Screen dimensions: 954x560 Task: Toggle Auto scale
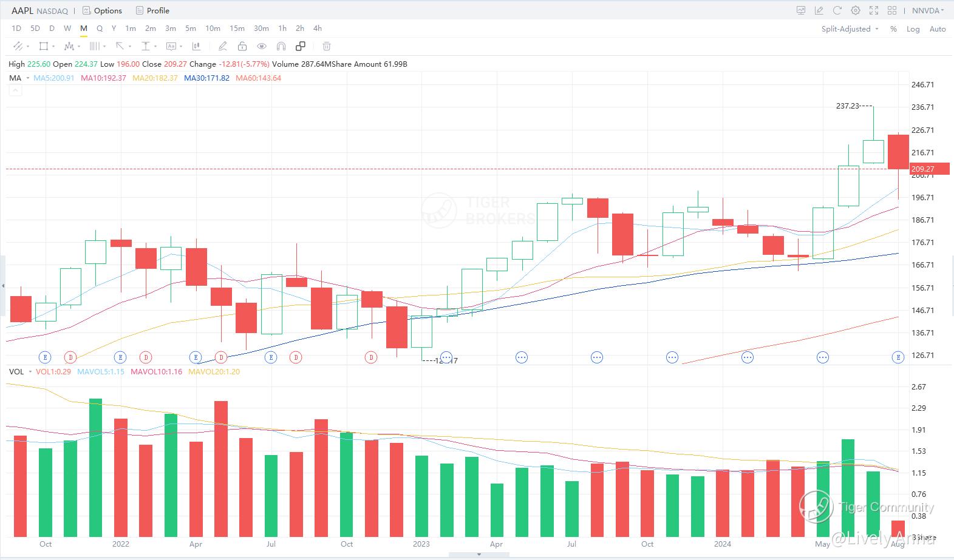pos(938,29)
